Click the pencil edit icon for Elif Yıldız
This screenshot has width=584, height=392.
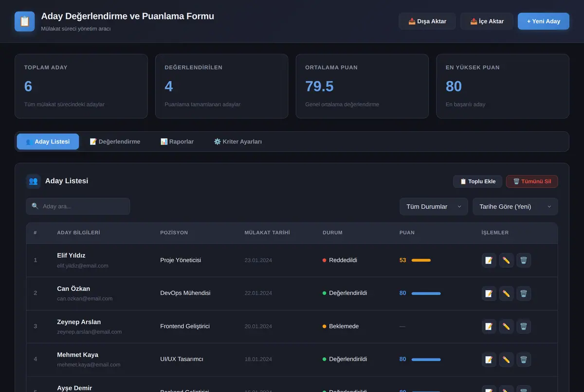[x=506, y=260]
